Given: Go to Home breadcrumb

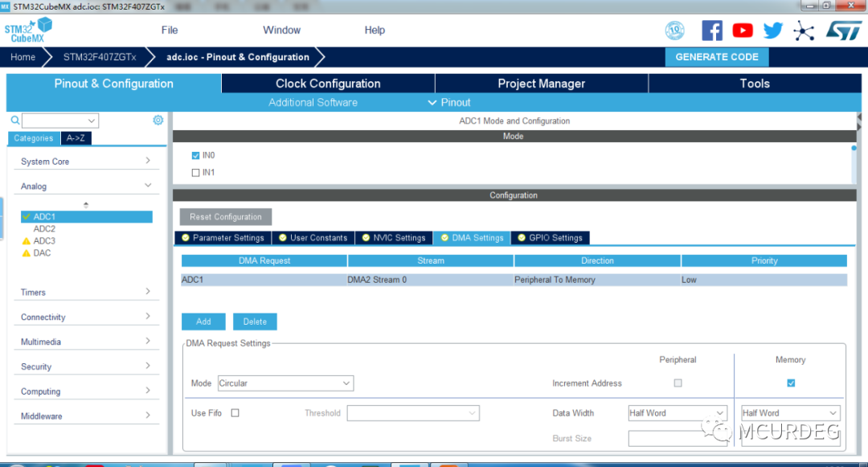Looking at the screenshot, I should click(x=23, y=57).
